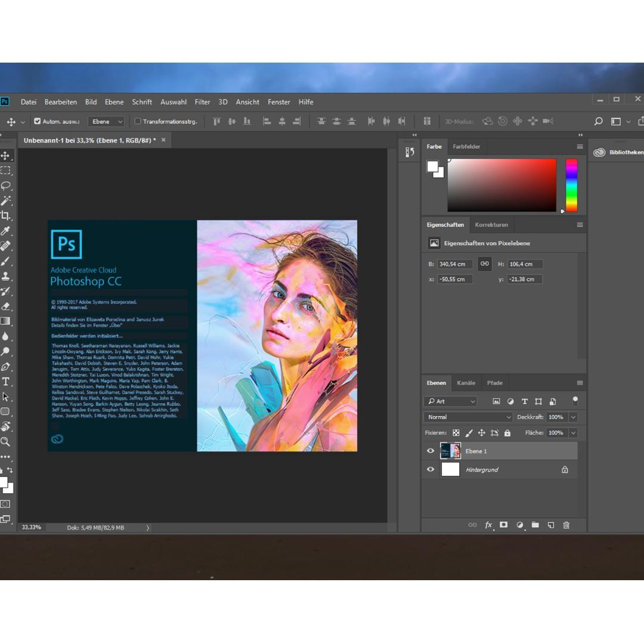Select the Eyedropper tool

point(5,231)
